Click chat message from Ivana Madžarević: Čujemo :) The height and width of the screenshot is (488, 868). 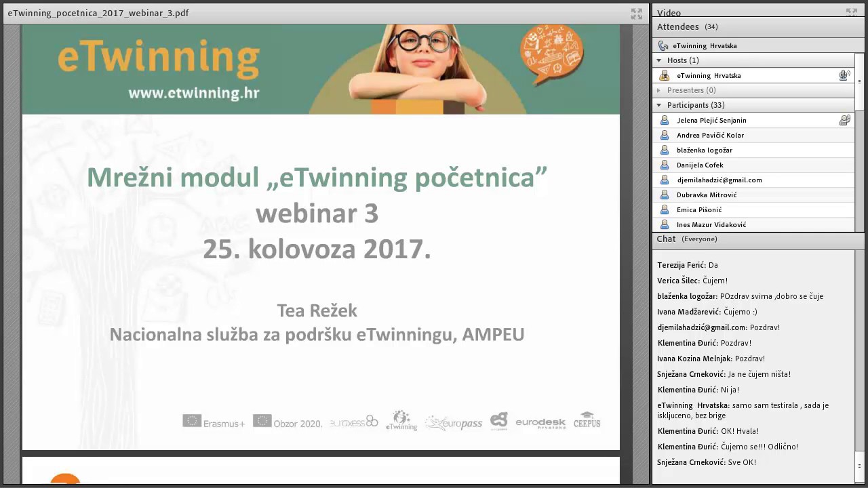pyautogui.click(x=707, y=312)
